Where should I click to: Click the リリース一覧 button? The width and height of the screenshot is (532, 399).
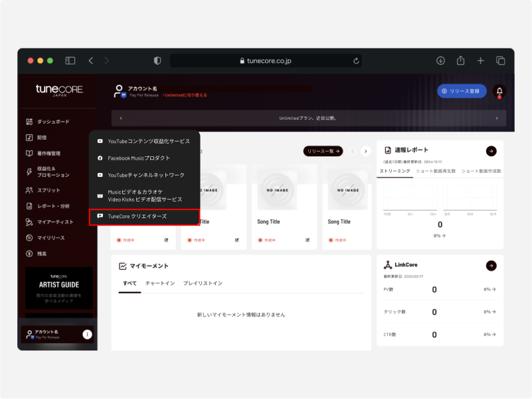(323, 151)
